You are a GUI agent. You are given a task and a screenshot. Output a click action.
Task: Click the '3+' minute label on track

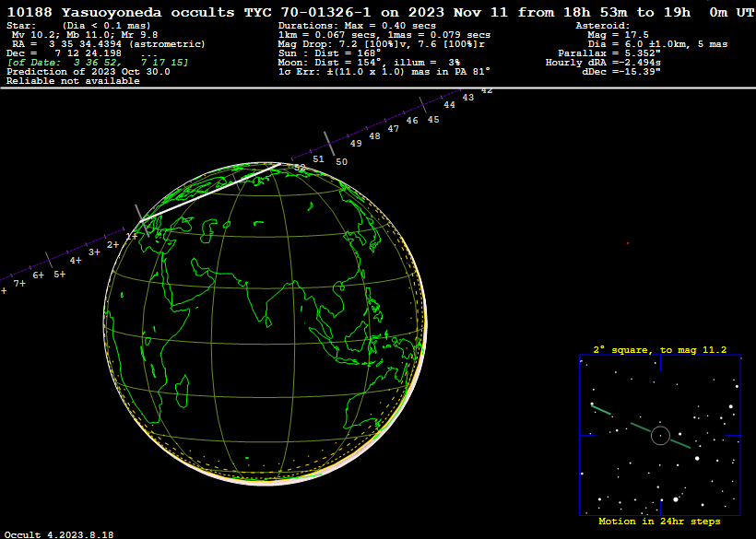pyautogui.click(x=94, y=252)
